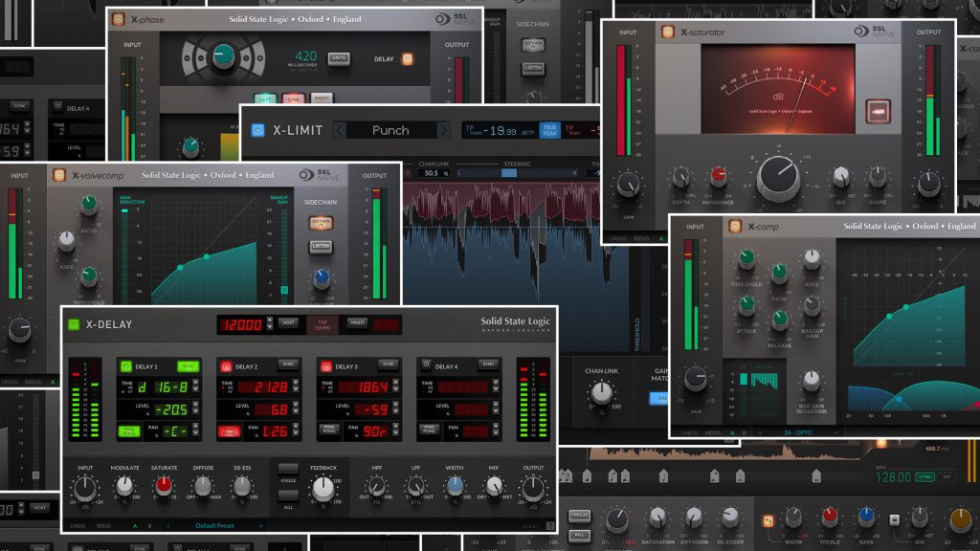Viewport: 980px width, 551px height.
Task: Click the red Saturate knob in X-Delay
Action: [164, 485]
